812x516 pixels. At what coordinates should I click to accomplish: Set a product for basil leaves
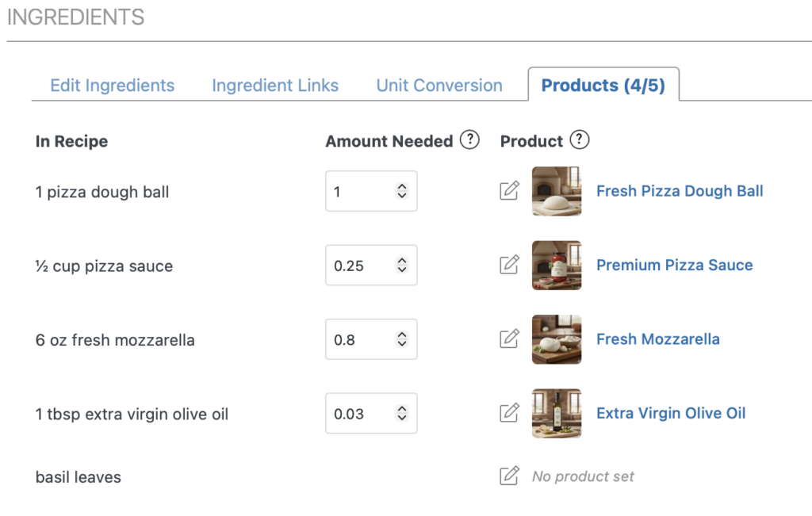pos(509,476)
